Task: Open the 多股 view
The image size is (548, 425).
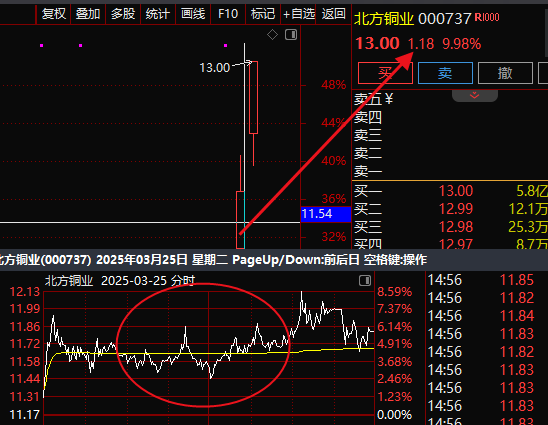Action: click(x=123, y=14)
